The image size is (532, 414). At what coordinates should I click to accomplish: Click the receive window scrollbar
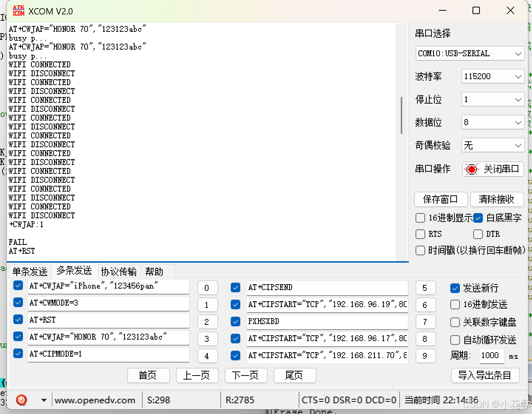coord(401,115)
